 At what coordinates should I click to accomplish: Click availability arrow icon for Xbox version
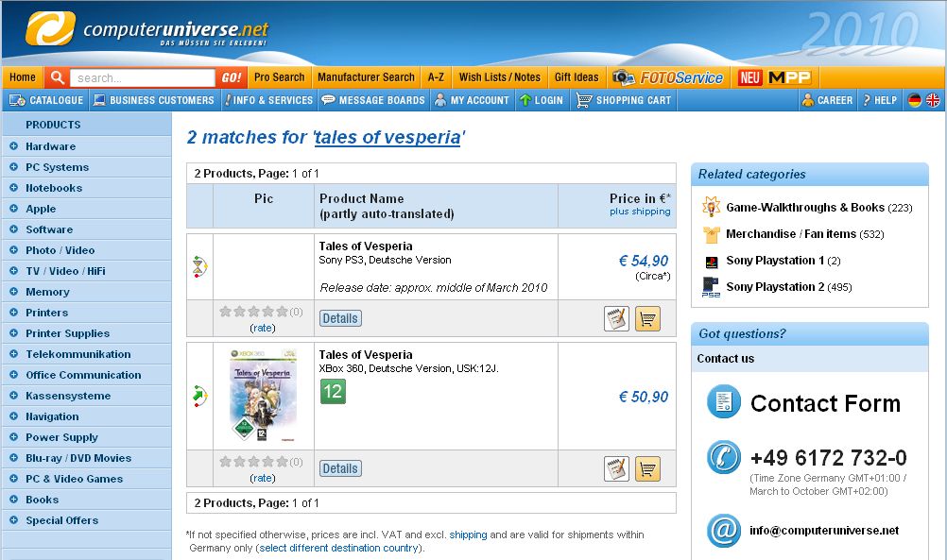point(200,396)
